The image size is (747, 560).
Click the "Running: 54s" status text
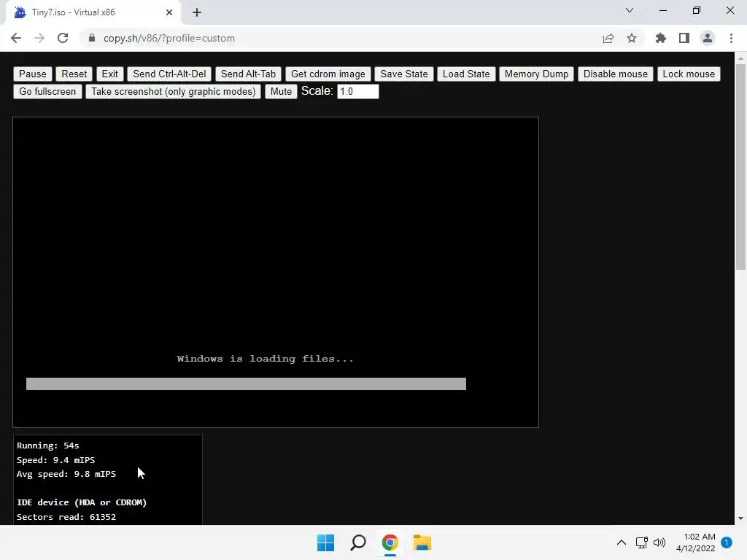(48, 446)
